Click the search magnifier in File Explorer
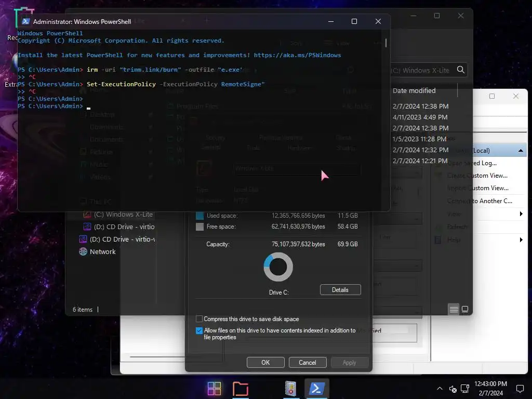532x399 pixels. (x=460, y=70)
